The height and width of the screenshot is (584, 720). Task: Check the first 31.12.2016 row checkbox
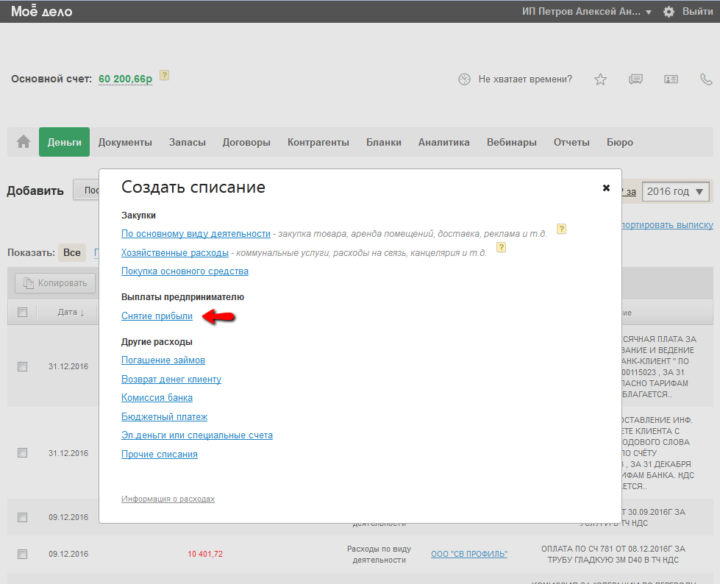(22, 366)
